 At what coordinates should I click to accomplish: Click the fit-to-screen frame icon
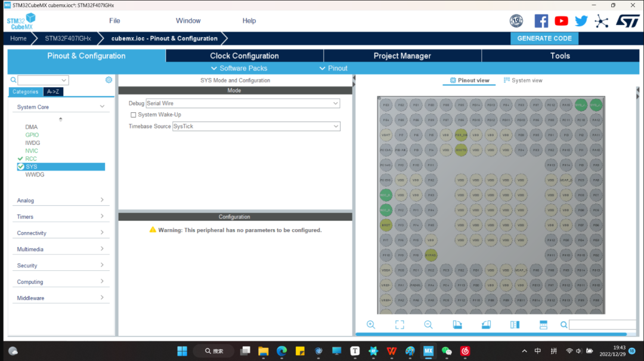[400, 325]
